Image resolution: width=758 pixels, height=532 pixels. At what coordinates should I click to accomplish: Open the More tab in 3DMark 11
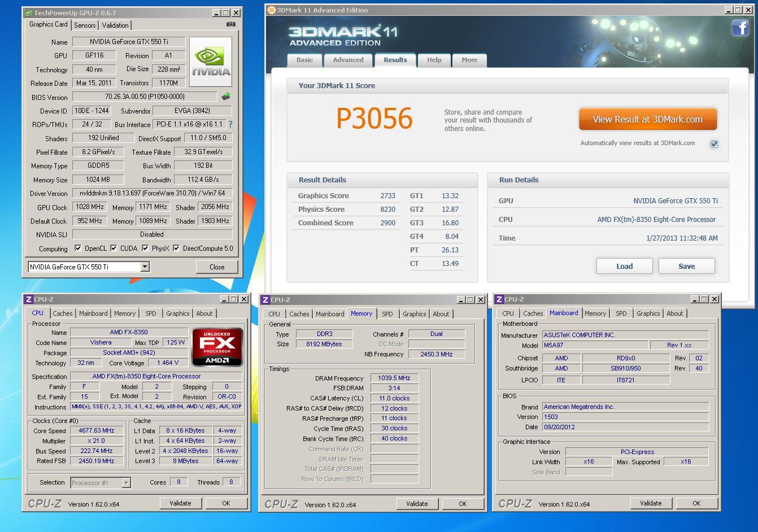pyautogui.click(x=469, y=60)
